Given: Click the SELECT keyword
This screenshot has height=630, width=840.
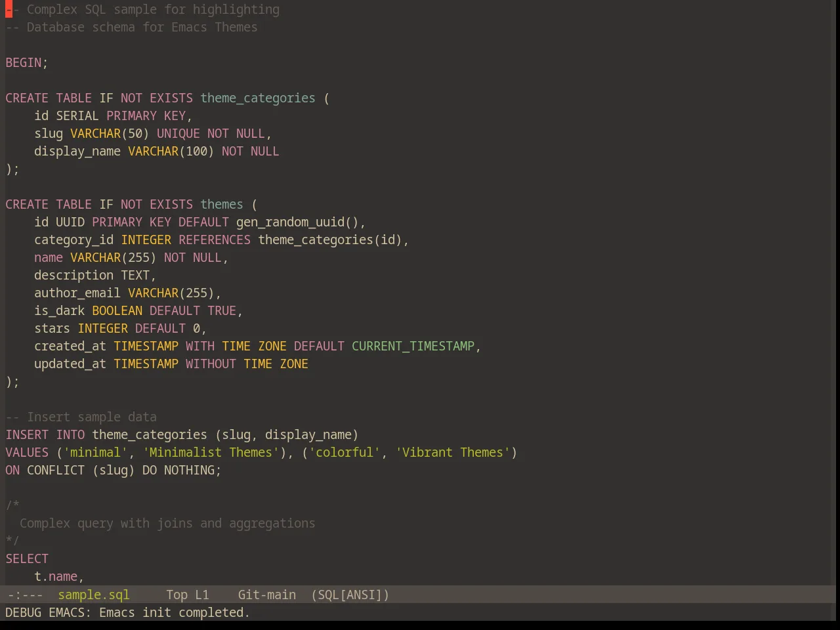Looking at the screenshot, I should [x=27, y=558].
